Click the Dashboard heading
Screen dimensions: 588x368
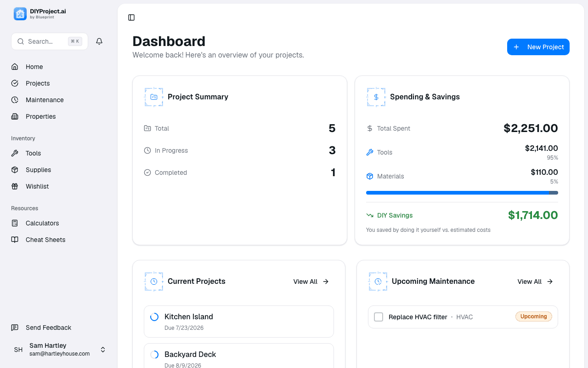pos(169,41)
